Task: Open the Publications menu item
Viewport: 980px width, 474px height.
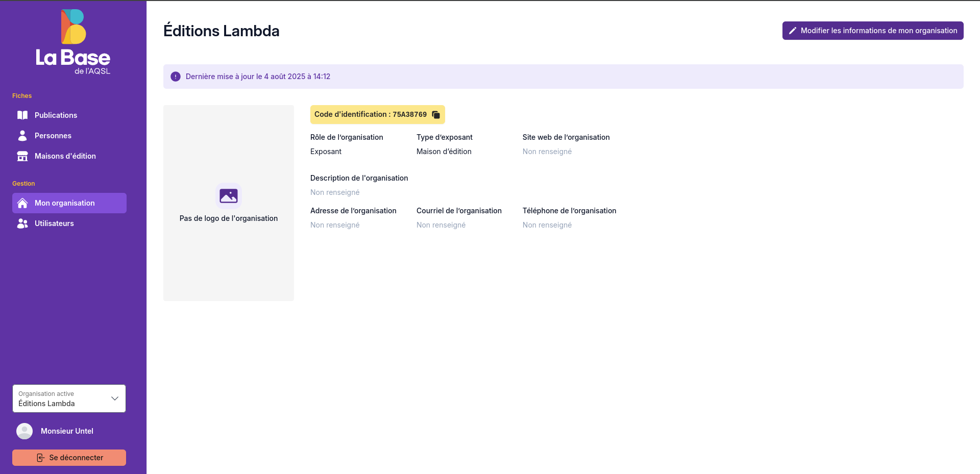Action: pos(56,115)
